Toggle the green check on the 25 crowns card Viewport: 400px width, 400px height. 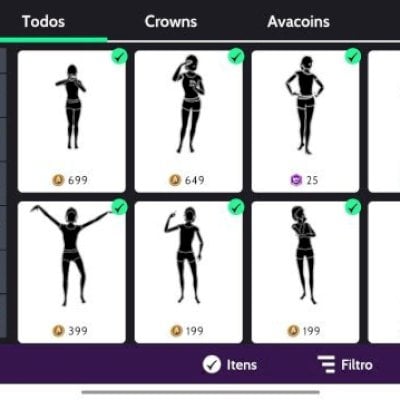tap(353, 57)
